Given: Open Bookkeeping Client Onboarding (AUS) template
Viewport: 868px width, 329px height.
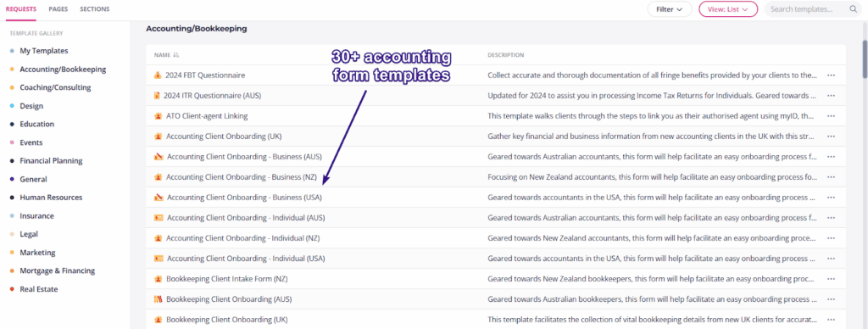Looking at the screenshot, I should click(229, 299).
